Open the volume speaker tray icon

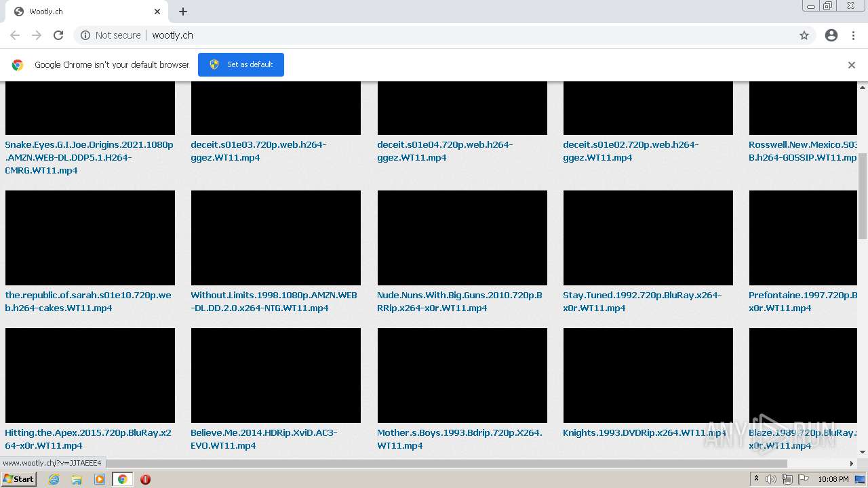[x=771, y=479]
